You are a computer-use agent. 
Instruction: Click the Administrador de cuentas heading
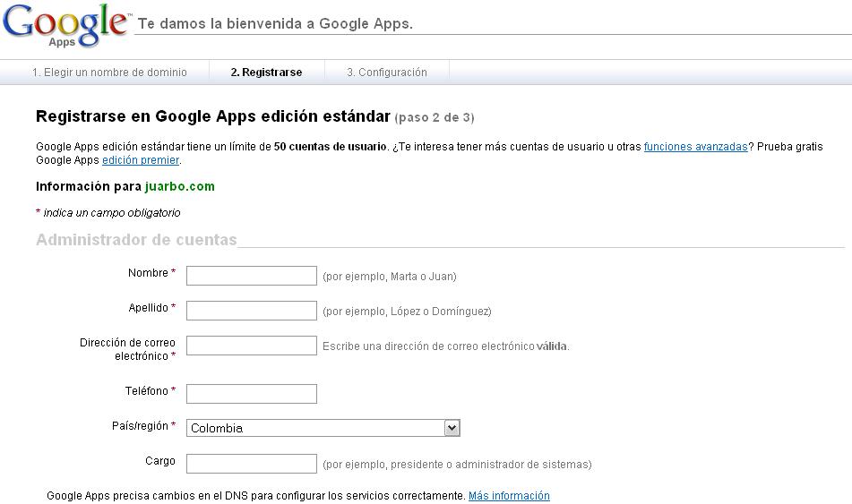[136, 240]
